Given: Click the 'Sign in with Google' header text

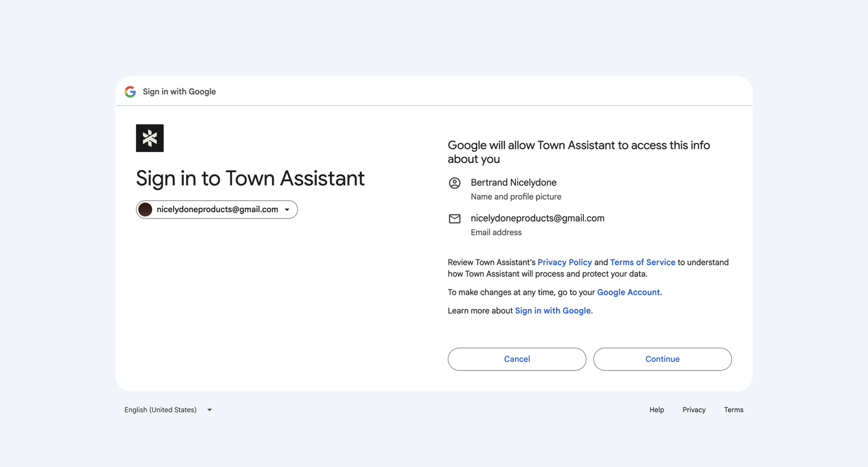Looking at the screenshot, I should click(x=179, y=92).
